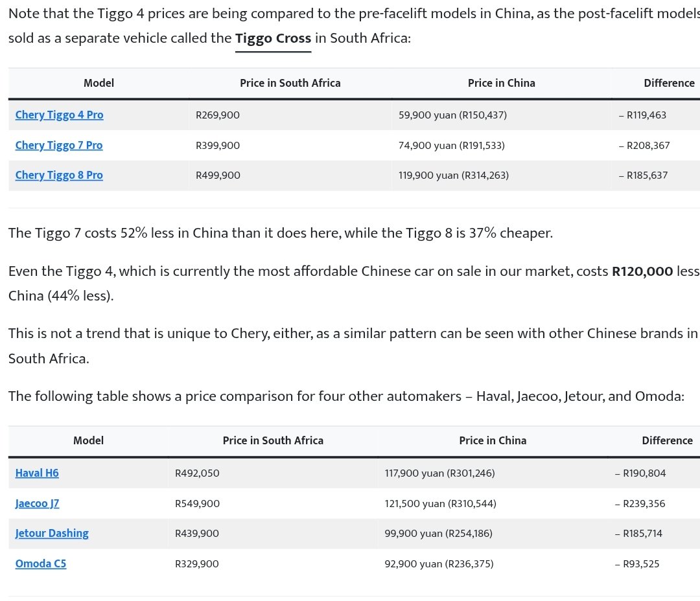700x601 pixels.
Task: Click Price in China header, Chery table
Action: tap(501, 84)
